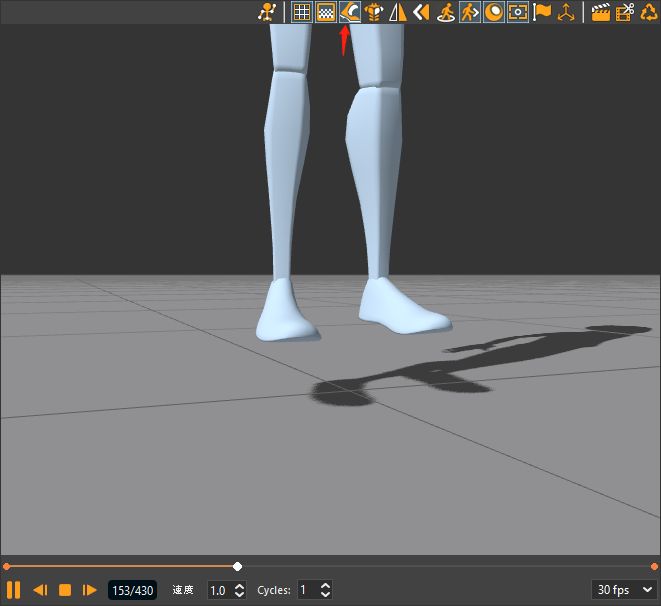Increase Cycles with the up arrow
Screen dimensions: 661x606
click(x=325, y=585)
